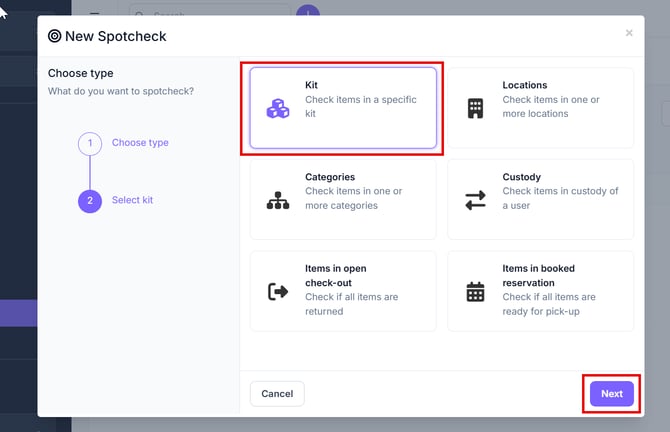Continue with the Next button
Viewport: 670px width, 432px height.
click(612, 394)
